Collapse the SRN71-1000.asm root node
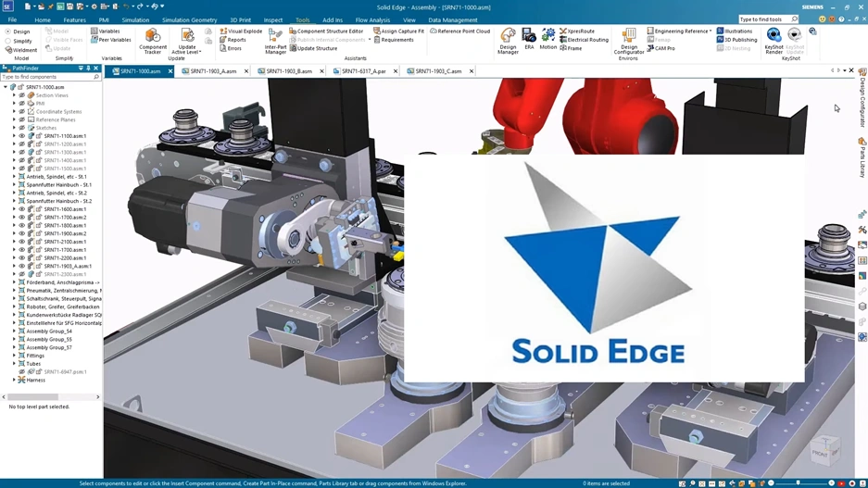Viewport: 868px width, 488px height. (6, 87)
